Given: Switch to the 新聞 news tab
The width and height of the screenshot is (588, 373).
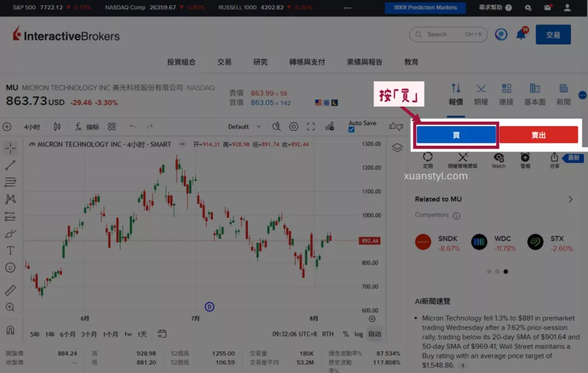Looking at the screenshot, I should (x=563, y=95).
